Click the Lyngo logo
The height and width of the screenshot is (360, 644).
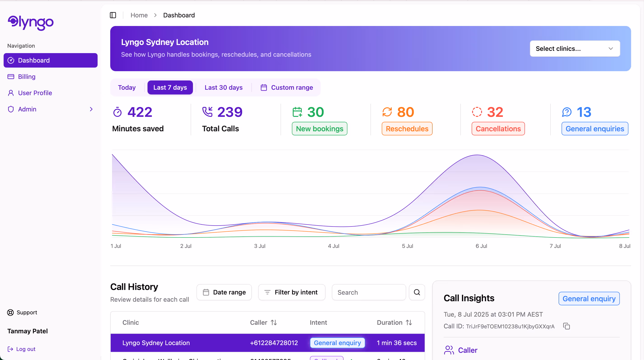pyautogui.click(x=30, y=23)
